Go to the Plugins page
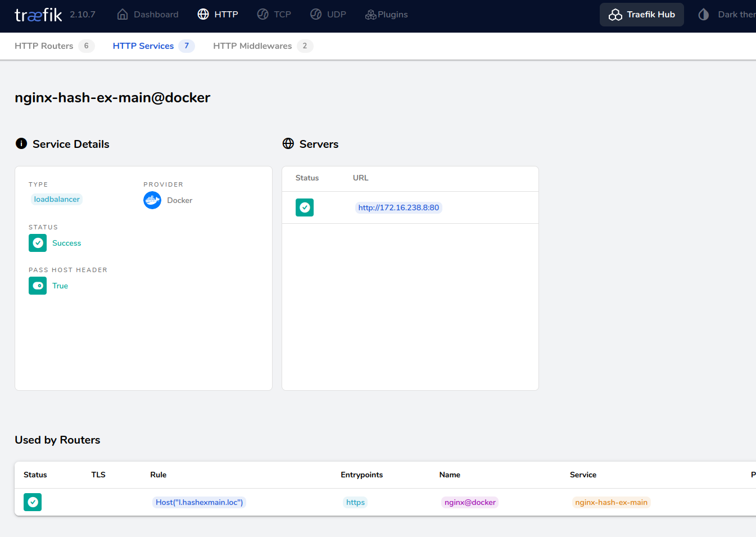Screen dimensions: 756x537 pos(386,15)
